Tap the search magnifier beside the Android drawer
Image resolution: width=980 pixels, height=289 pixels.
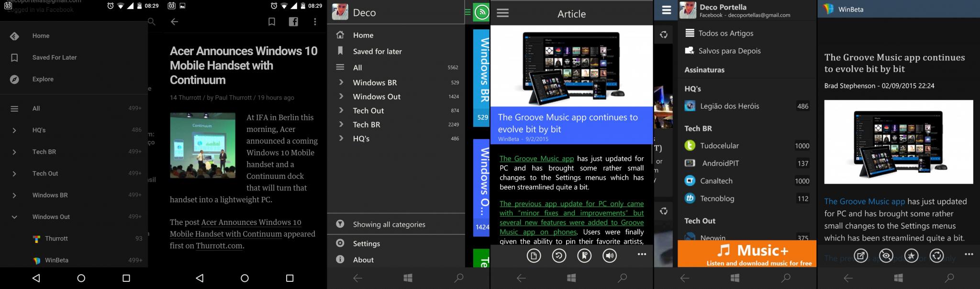152,22
